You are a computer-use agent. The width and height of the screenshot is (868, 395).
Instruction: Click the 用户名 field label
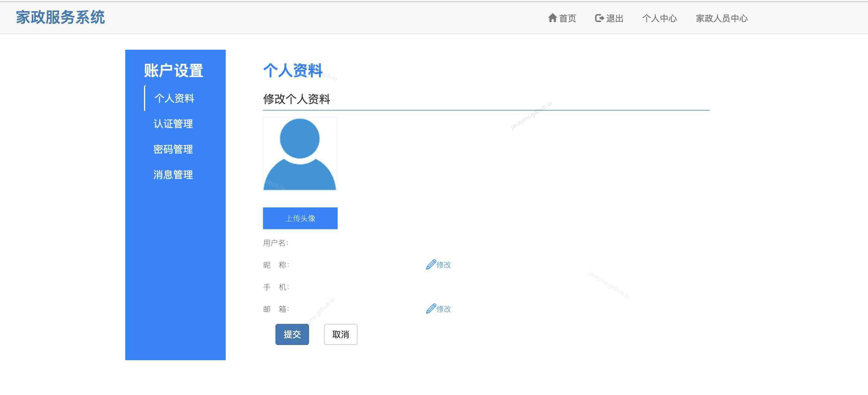[x=276, y=243]
